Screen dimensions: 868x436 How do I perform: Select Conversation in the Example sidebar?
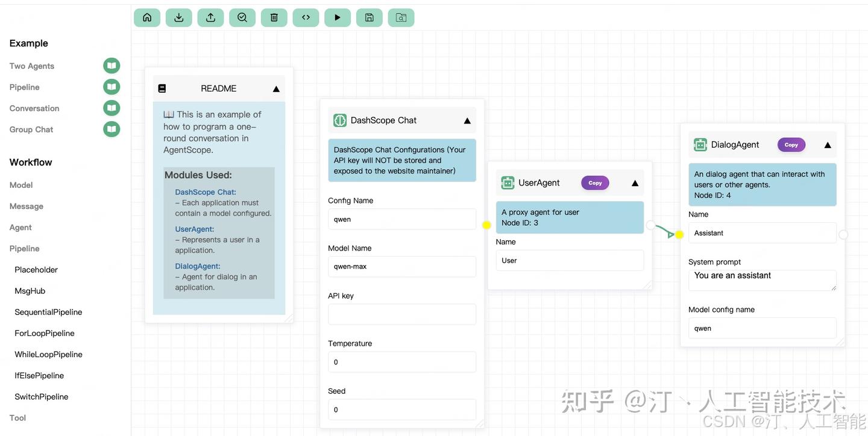[x=34, y=108]
